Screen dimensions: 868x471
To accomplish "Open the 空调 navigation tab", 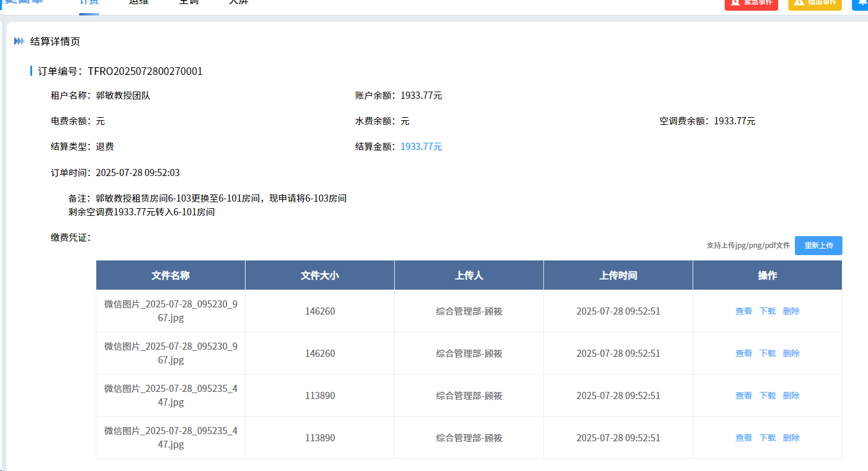I will click(x=188, y=2).
